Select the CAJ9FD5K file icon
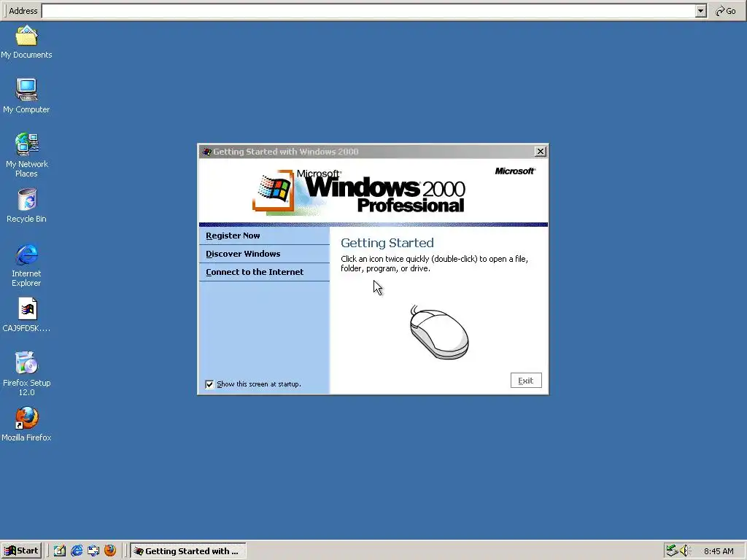 coord(27,315)
